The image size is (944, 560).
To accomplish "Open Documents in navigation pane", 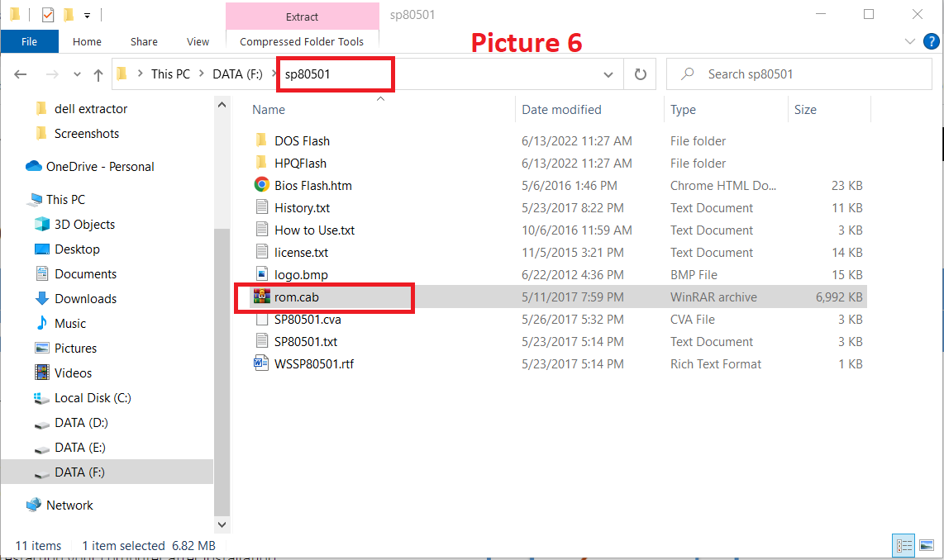I will pos(76,273).
